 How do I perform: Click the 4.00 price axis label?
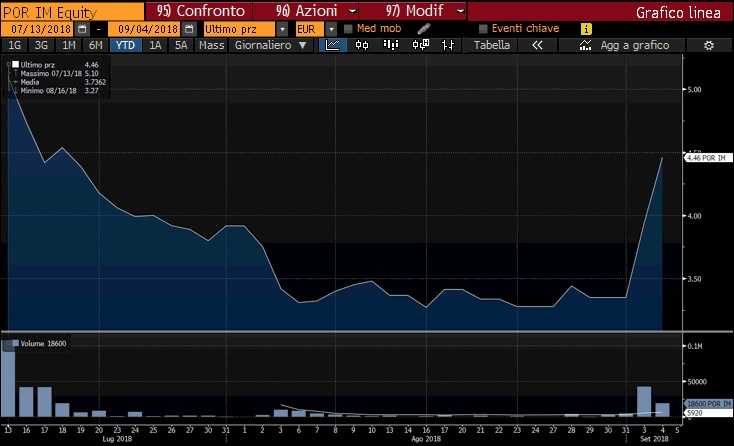click(x=694, y=216)
